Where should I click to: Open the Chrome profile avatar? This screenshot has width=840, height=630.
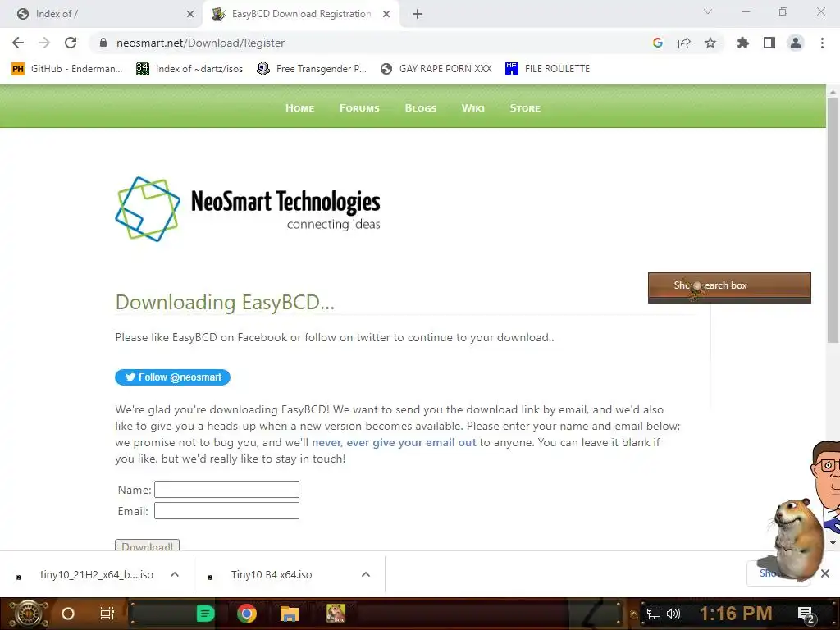click(796, 43)
